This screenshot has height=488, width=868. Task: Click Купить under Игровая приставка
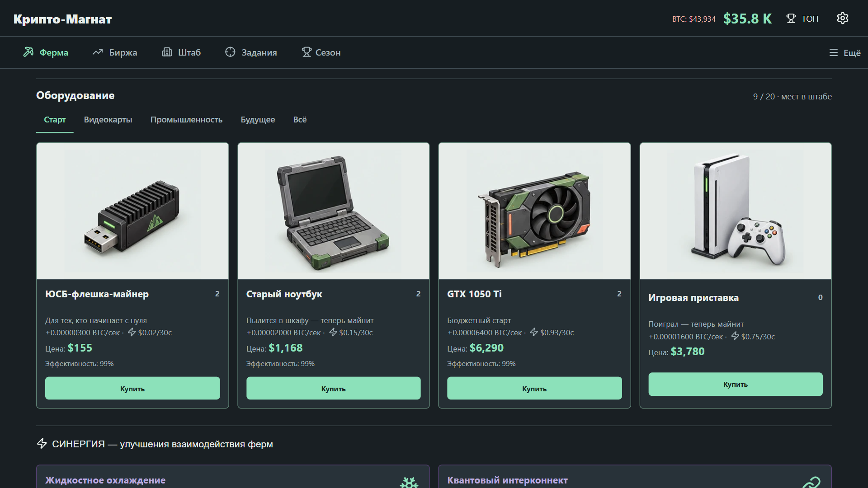coord(736,384)
